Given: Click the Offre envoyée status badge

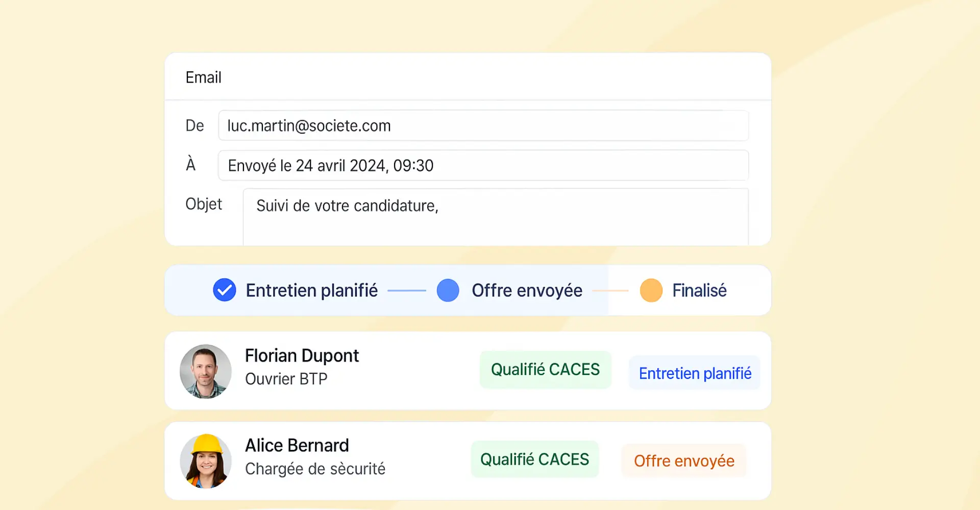Looking at the screenshot, I should tap(684, 460).
